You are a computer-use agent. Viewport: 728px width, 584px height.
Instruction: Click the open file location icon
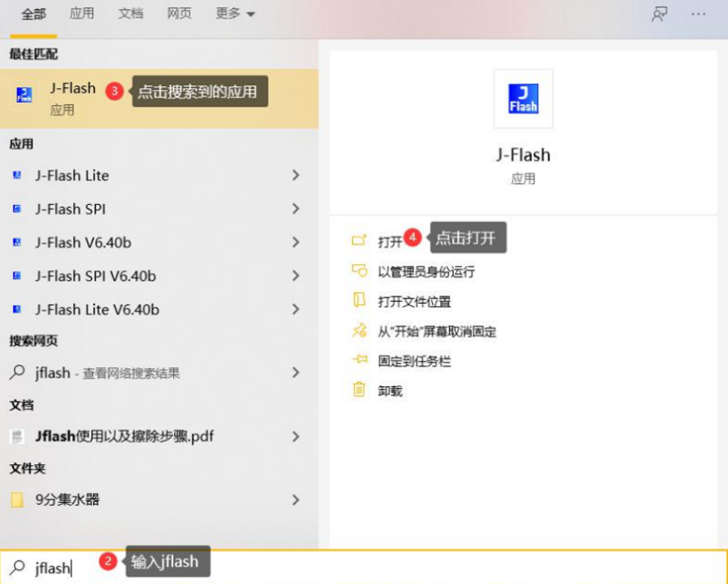click(359, 300)
